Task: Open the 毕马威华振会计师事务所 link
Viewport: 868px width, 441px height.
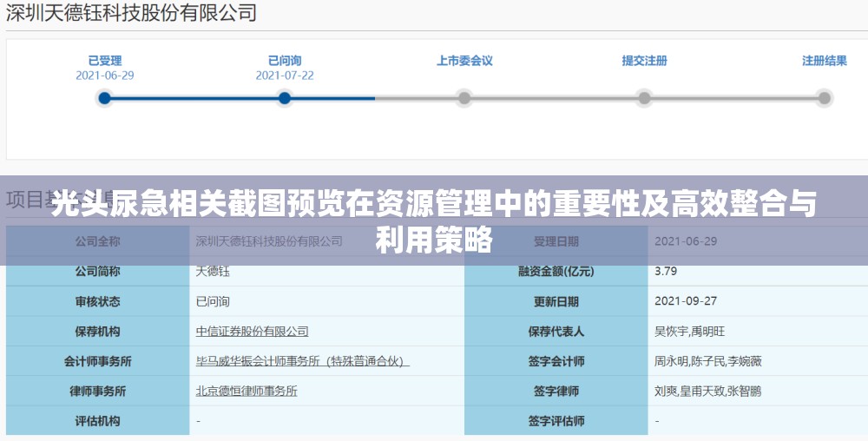Action: point(302,361)
